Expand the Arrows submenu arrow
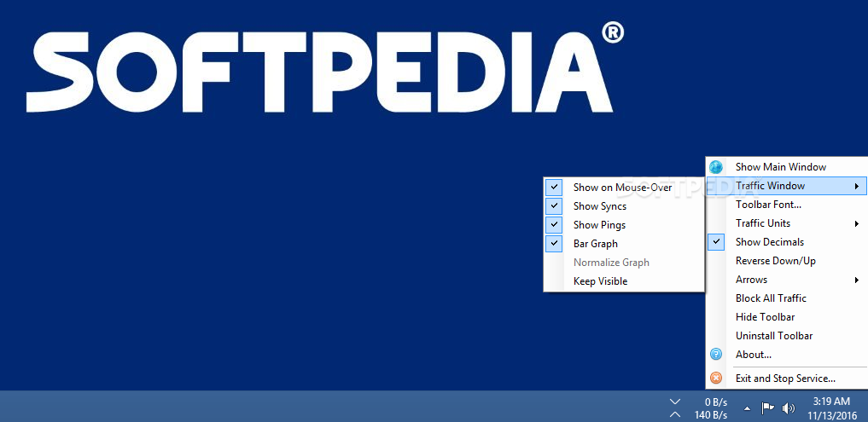 [857, 280]
